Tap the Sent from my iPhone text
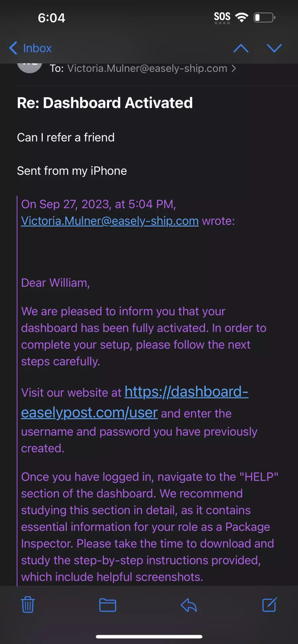 click(x=72, y=171)
